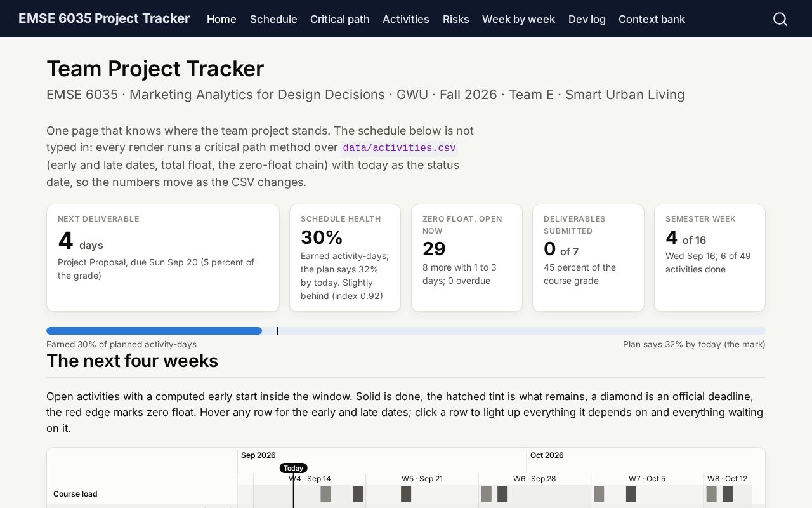Image resolution: width=812 pixels, height=508 pixels.
Task: Open the Week by week page
Action: [518, 19]
